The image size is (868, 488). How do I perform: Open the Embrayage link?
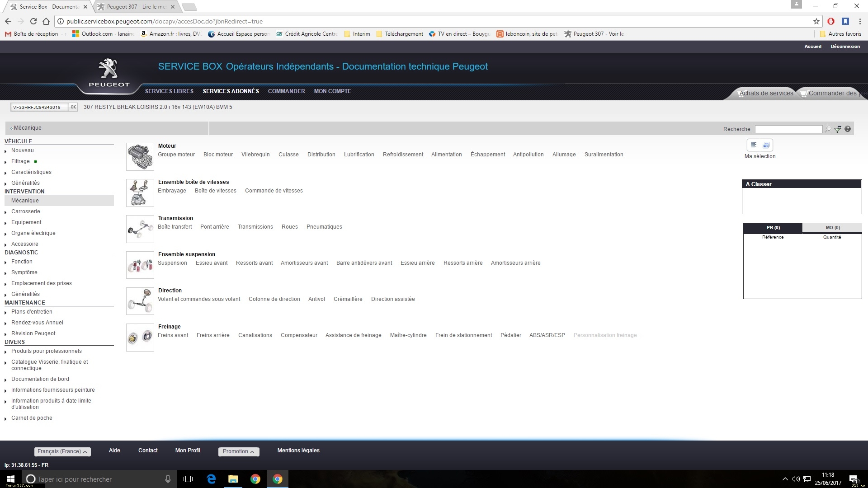tap(172, 191)
